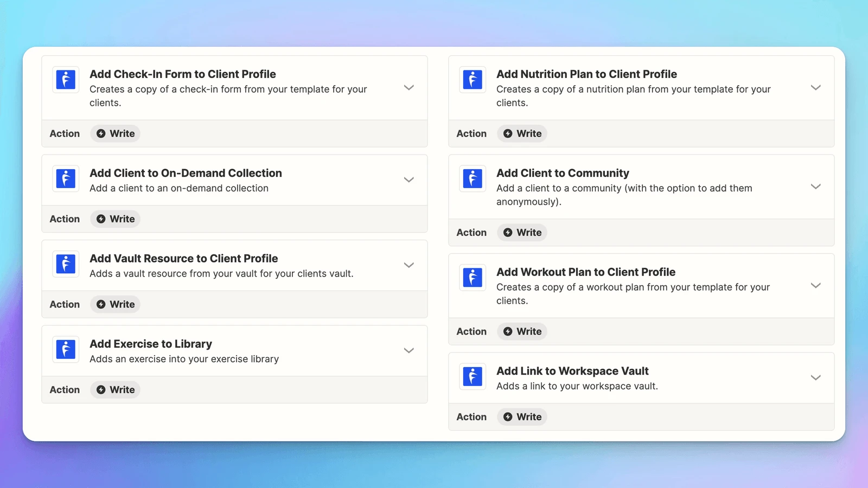Image resolution: width=868 pixels, height=488 pixels.
Task: Expand the Add Nutrition Plan to Client Profile card
Action: [815, 88]
